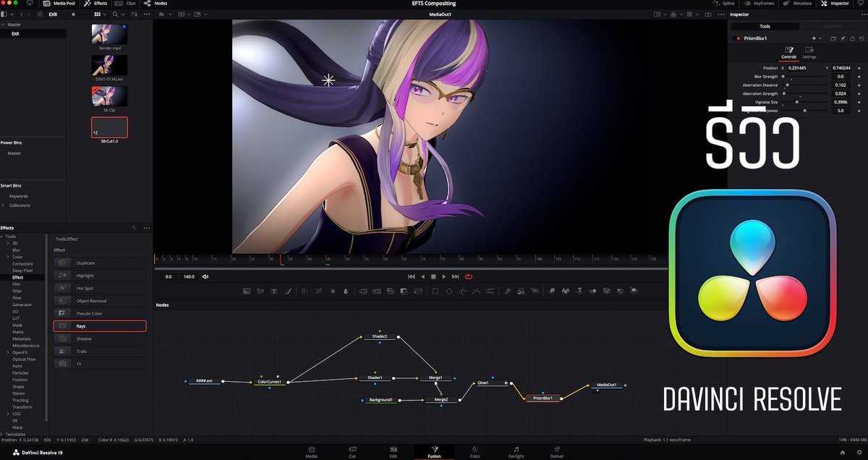Screen dimensions: 868x460
Task: Toggle the Effects panel
Action: [95, 4]
